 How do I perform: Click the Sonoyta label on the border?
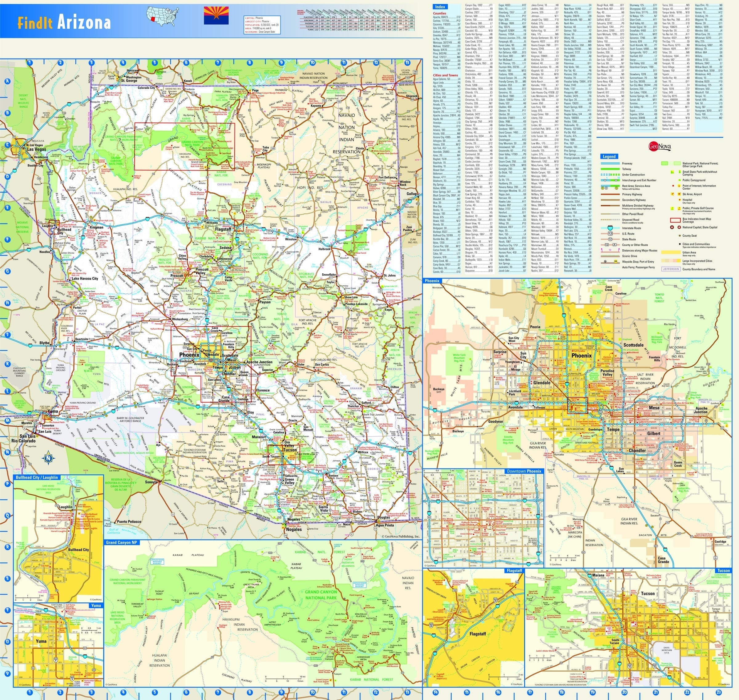(x=151, y=482)
